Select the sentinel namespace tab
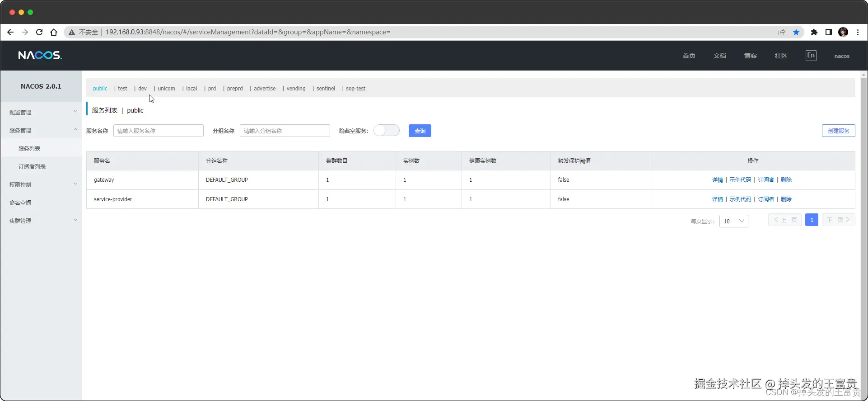Screen dimensions: 868x401 [326, 89]
